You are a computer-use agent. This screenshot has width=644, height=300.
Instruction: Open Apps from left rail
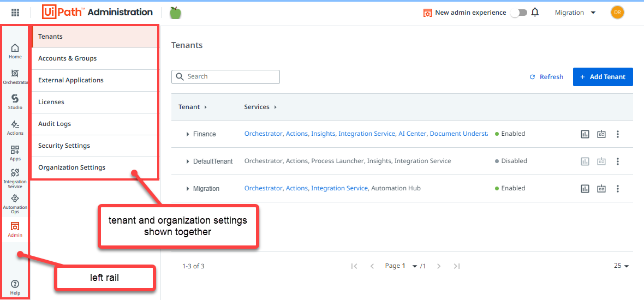(x=15, y=153)
